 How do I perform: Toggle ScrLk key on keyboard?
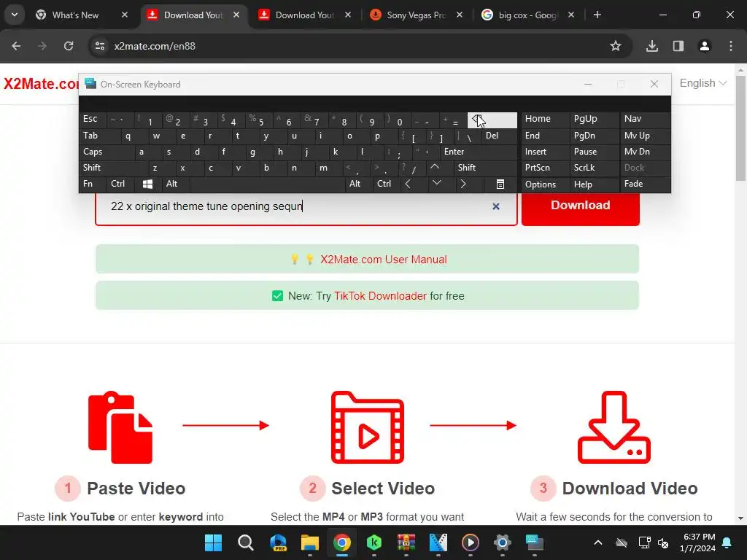coord(594,168)
